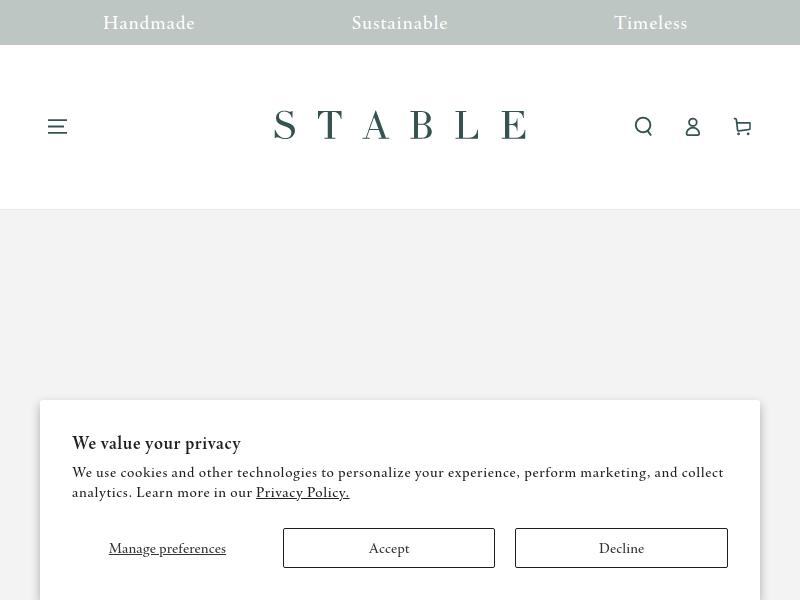Screen dimensions: 800x600
Task: Open the shopping cart icon
Action: pyautogui.click(x=742, y=127)
